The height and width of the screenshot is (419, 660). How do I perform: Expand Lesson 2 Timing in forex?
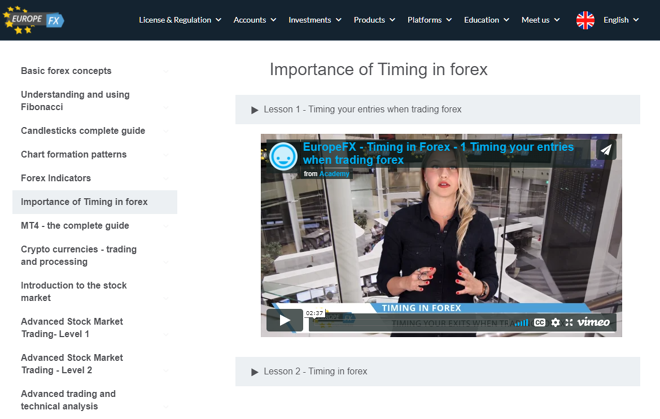coord(437,371)
